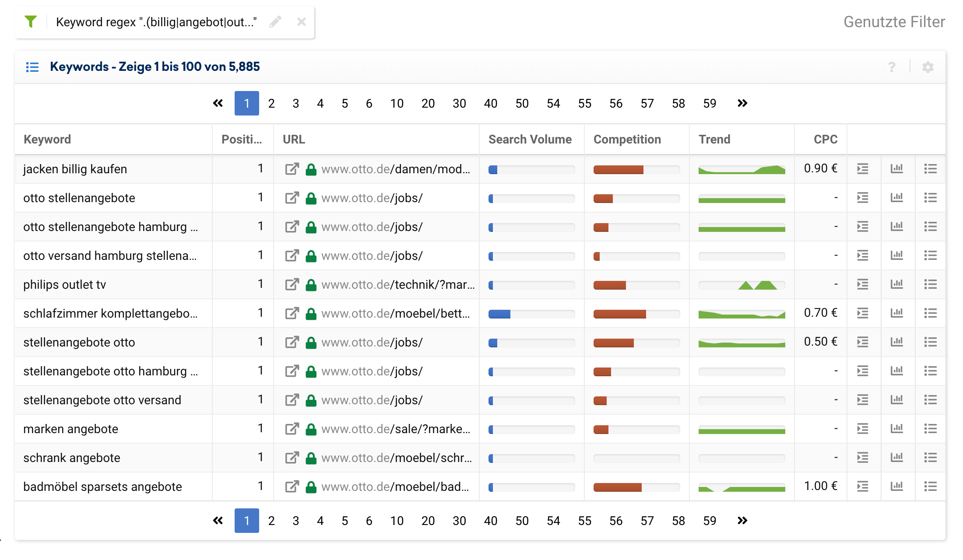
Task: Sort by URL column header
Action: pos(294,139)
